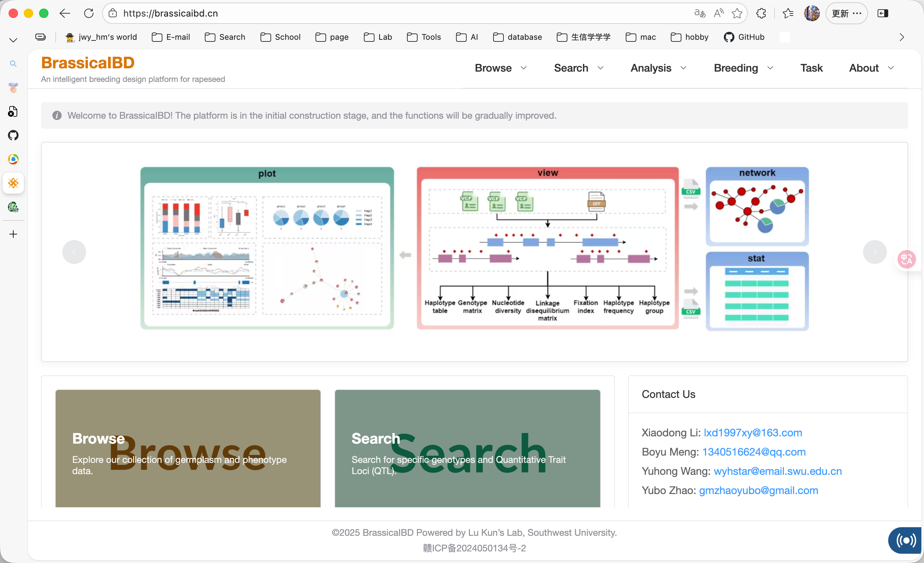
Task: Click the browser refresh icon
Action: tap(89, 14)
